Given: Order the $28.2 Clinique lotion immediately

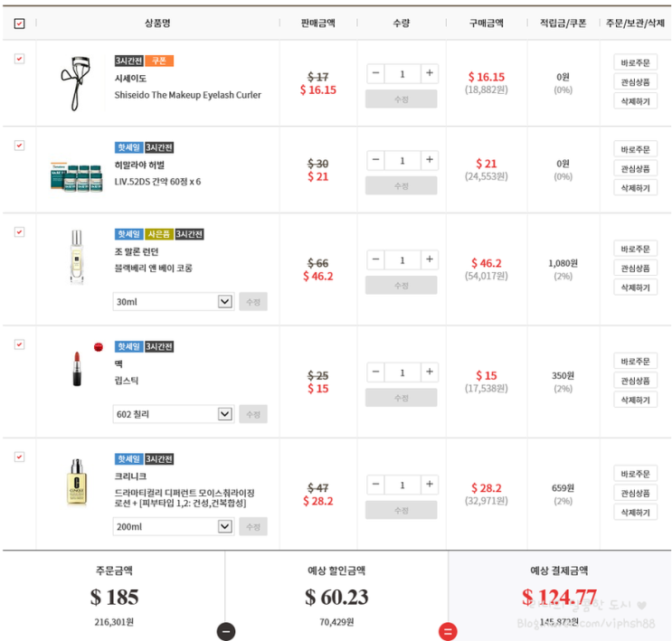Looking at the screenshot, I should pyautogui.click(x=635, y=474).
